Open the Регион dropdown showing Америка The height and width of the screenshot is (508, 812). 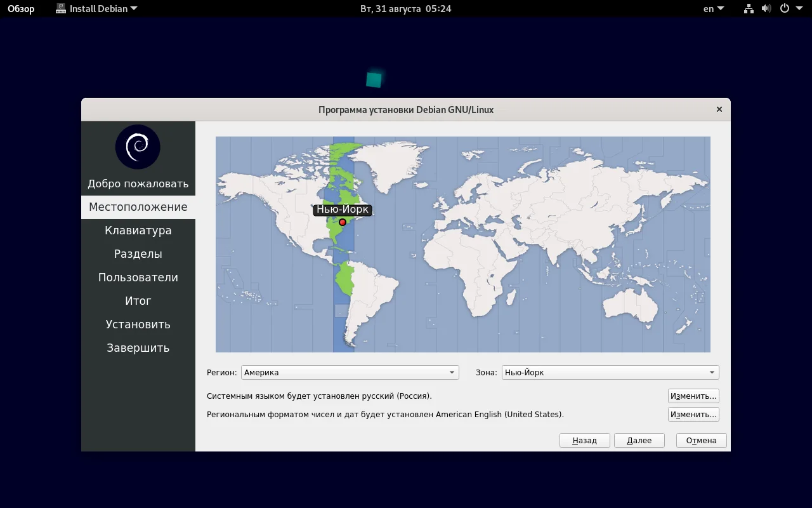click(x=350, y=372)
